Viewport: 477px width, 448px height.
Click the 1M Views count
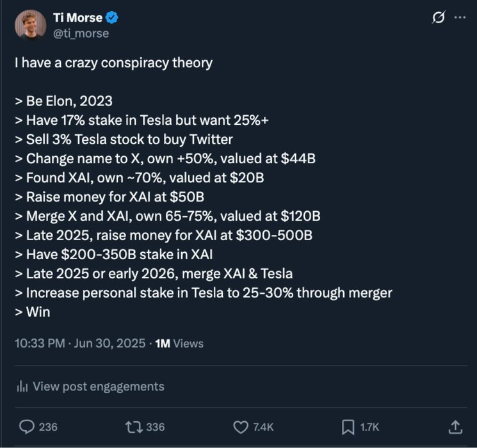tap(179, 344)
